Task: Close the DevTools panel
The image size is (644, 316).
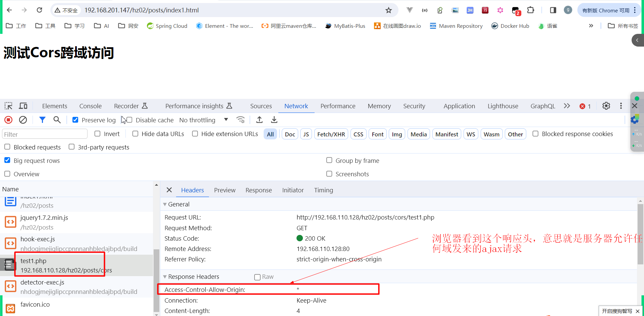Action: [635, 106]
